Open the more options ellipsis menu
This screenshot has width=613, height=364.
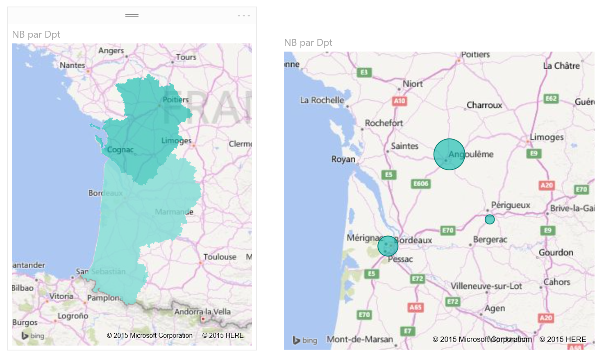click(x=244, y=16)
